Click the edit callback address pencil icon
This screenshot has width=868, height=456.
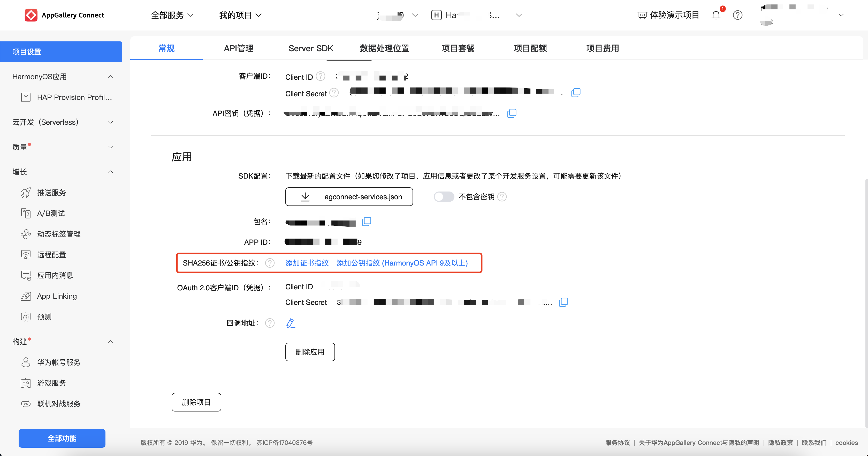[x=290, y=323]
